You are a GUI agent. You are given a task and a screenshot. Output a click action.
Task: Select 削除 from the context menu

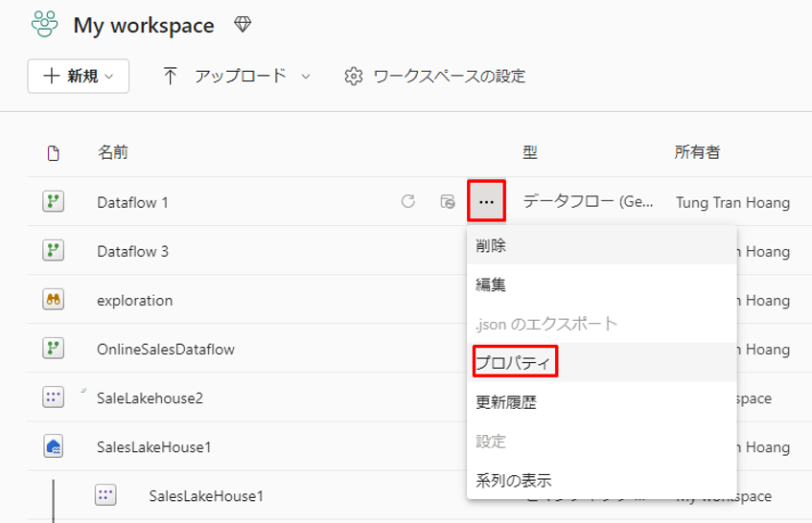pos(491,246)
